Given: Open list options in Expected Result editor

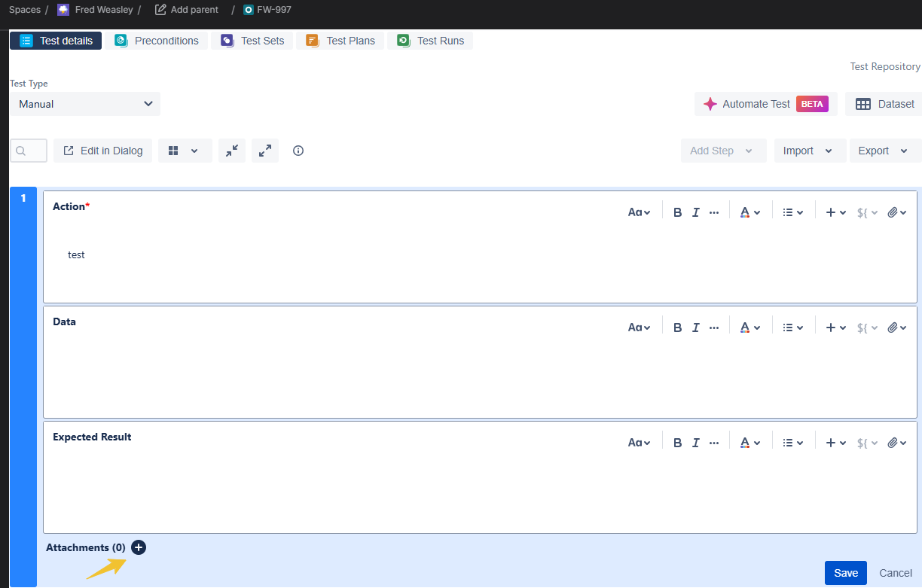Looking at the screenshot, I should tap(792, 443).
